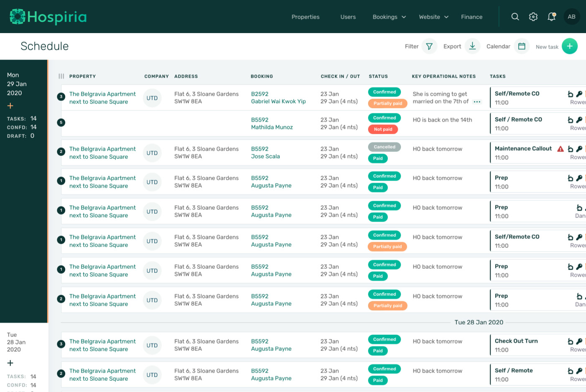This screenshot has height=392, width=586.
Task: Click the plus icon under Tue 28 Jan
Action: click(x=10, y=363)
